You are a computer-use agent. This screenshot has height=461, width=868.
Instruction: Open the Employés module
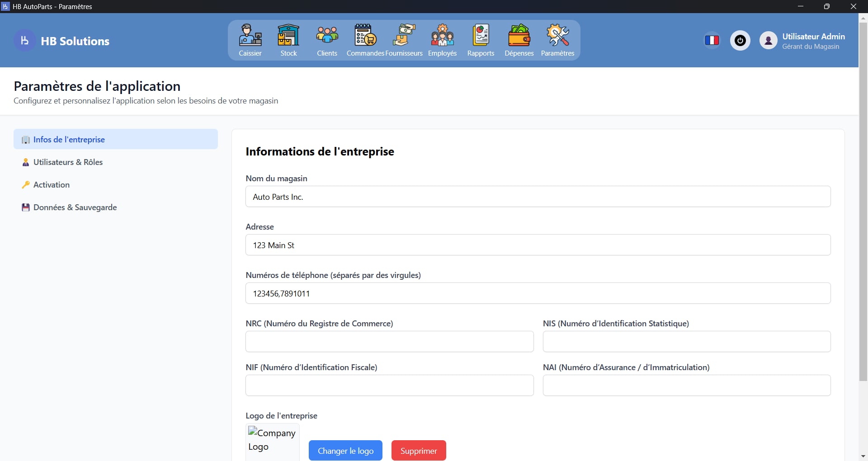[x=443, y=40]
